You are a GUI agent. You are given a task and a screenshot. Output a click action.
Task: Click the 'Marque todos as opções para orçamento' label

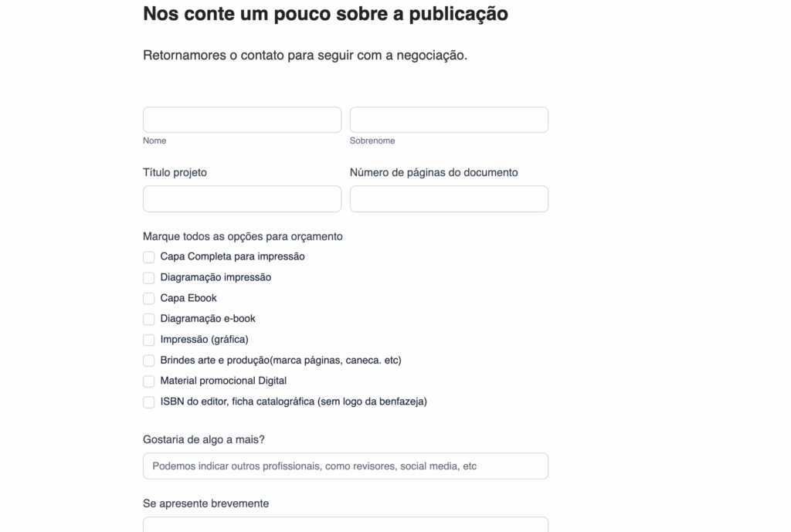243,236
